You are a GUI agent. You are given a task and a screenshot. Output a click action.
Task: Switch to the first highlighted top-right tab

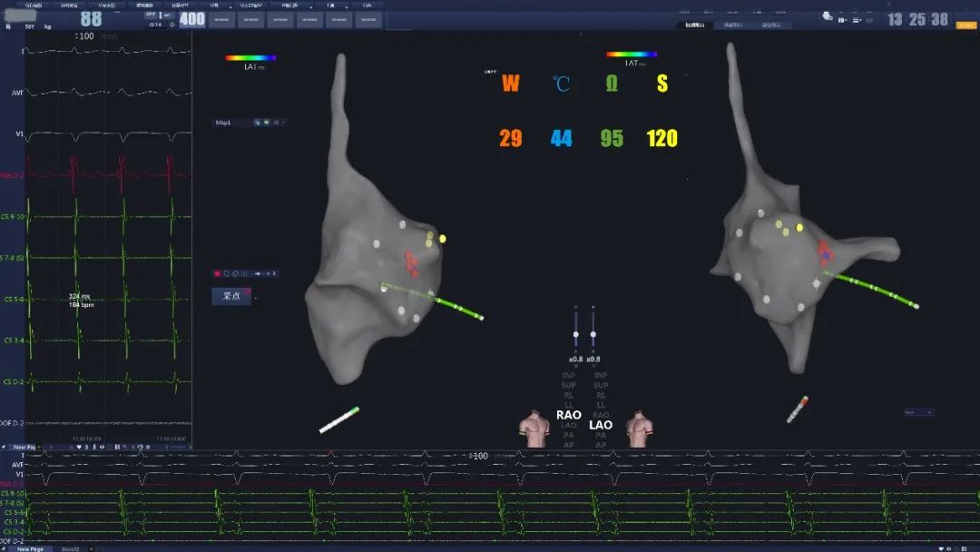(x=700, y=25)
